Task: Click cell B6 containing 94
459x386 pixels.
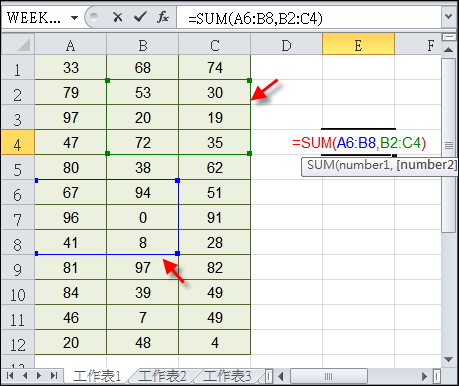Action: 143,193
